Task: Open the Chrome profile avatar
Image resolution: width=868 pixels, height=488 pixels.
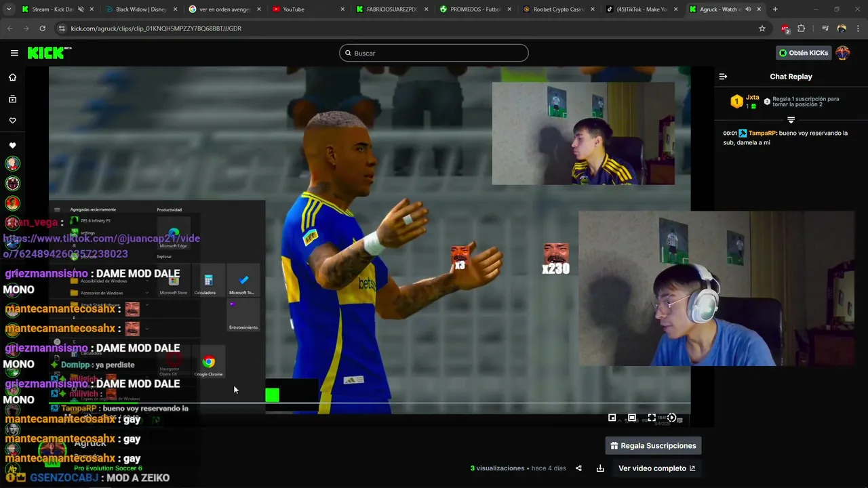Action: [842, 28]
